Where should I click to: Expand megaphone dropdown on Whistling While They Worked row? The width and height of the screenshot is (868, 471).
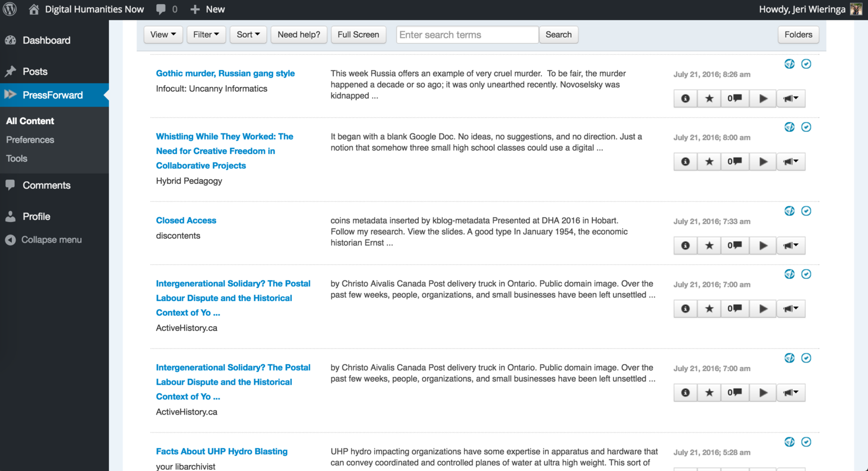click(x=791, y=161)
